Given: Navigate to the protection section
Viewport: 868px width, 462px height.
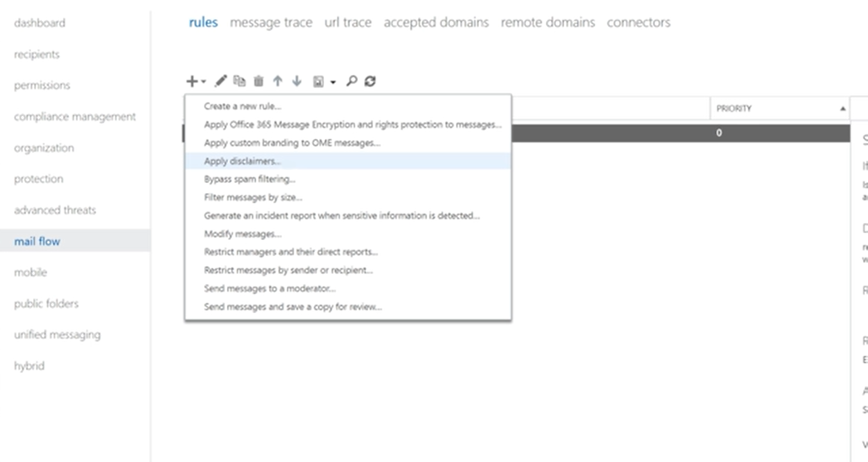Looking at the screenshot, I should [x=38, y=179].
